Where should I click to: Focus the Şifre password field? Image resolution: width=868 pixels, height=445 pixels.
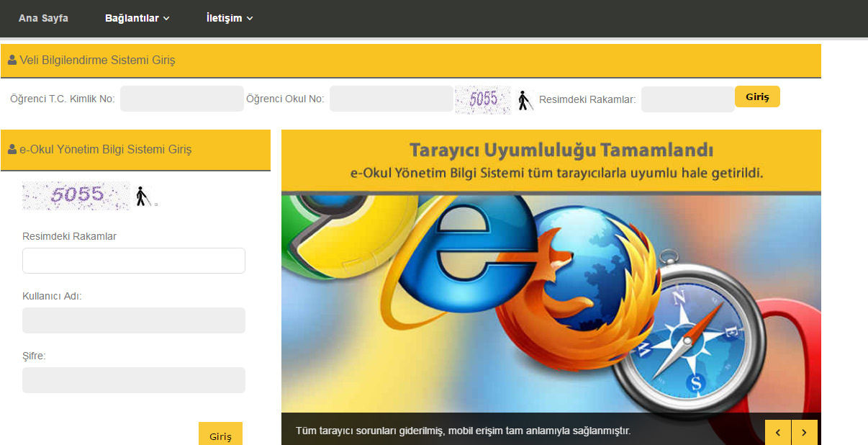(x=134, y=380)
